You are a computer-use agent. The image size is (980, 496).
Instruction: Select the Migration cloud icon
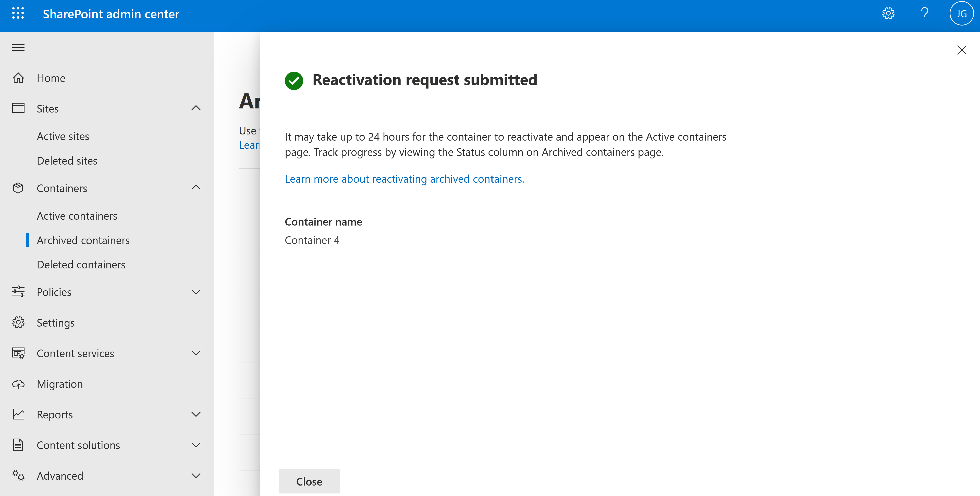pyautogui.click(x=18, y=384)
